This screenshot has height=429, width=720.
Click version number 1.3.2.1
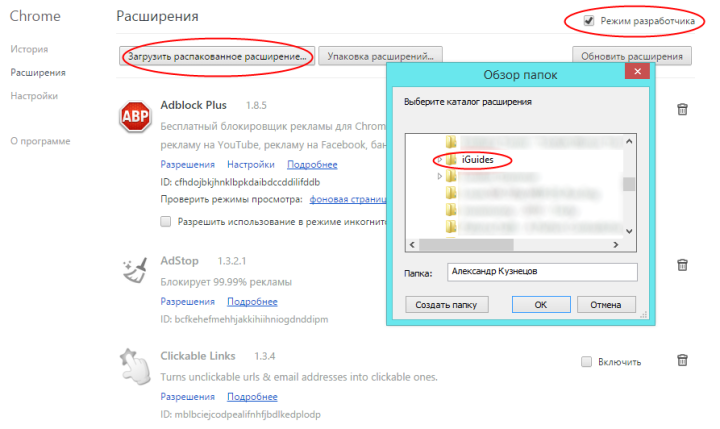[x=232, y=261]
